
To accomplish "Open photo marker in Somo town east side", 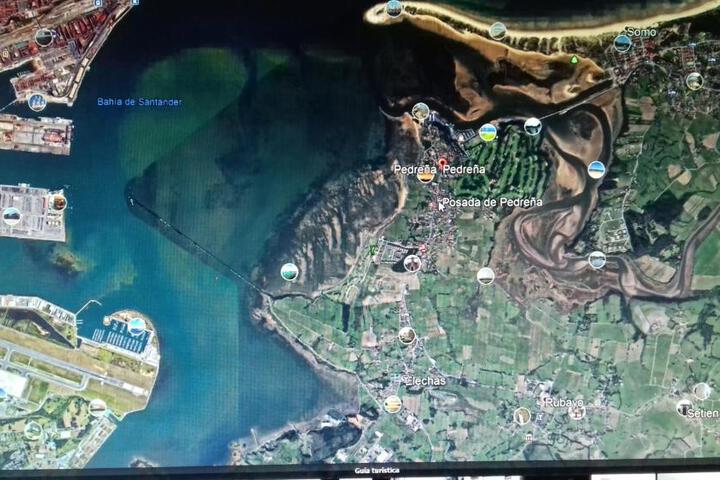I will 695,81.
